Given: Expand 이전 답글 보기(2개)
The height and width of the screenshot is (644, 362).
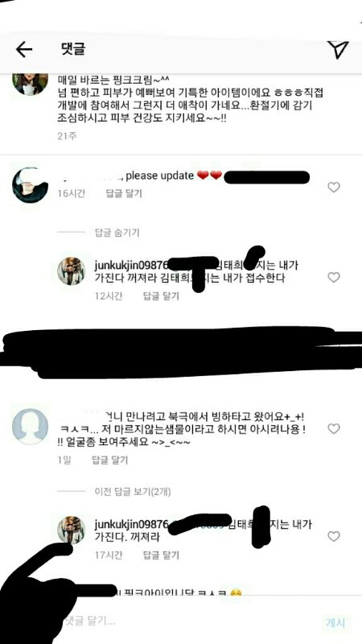Looking at the screenshot, I should tap(133, 491).
